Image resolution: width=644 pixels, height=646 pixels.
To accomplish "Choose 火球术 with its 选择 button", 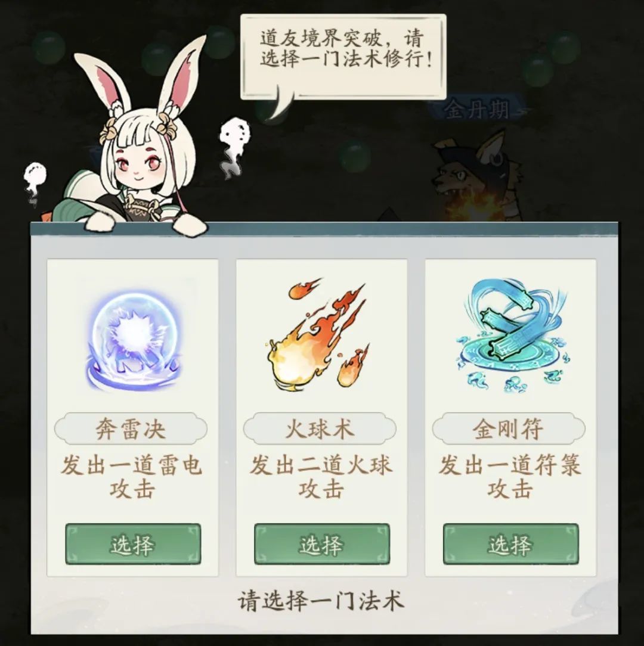I will pos(321,544).
